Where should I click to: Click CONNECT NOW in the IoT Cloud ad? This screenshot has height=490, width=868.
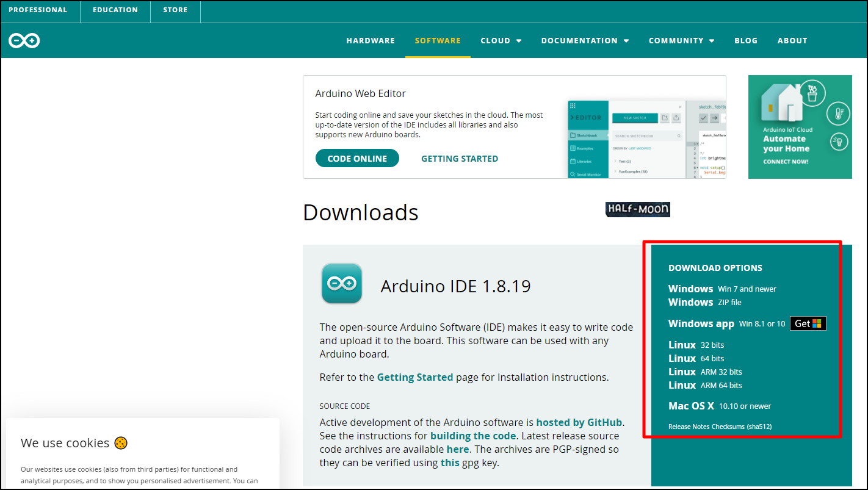point(786,162)
